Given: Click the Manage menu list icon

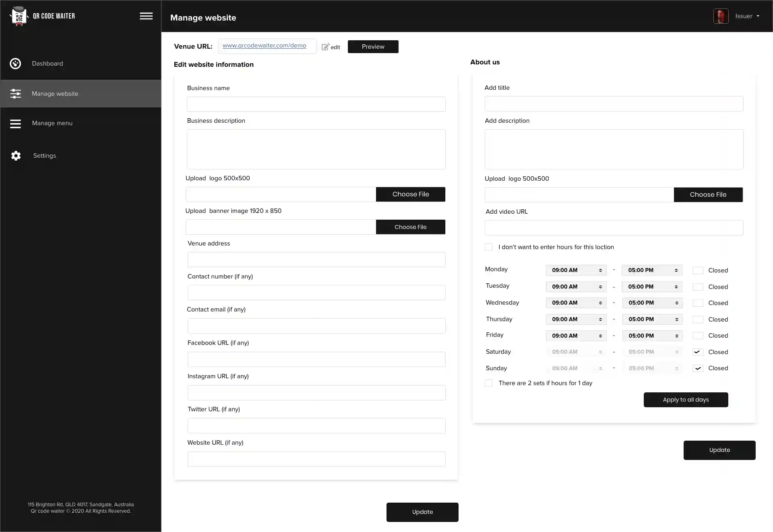Looking at the screenshot, I should coord(16,124).
